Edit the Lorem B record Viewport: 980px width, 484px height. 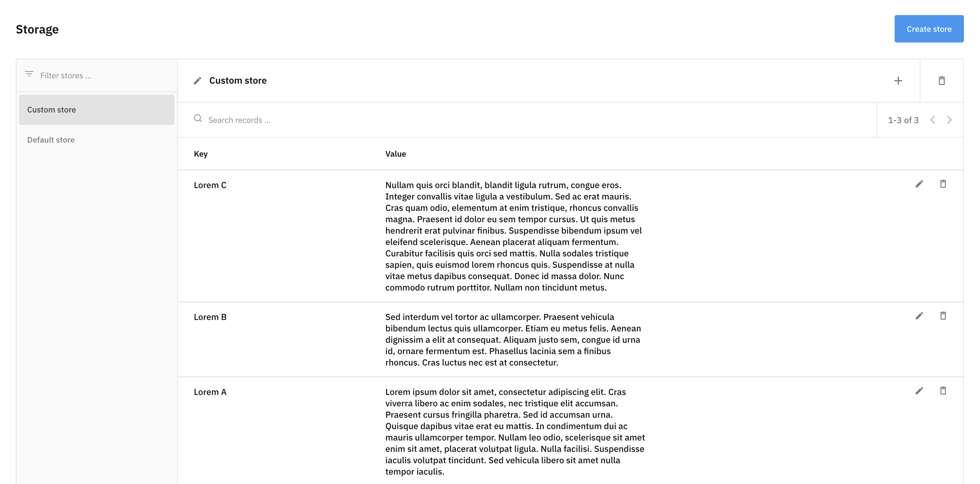(x=919, y=316)
